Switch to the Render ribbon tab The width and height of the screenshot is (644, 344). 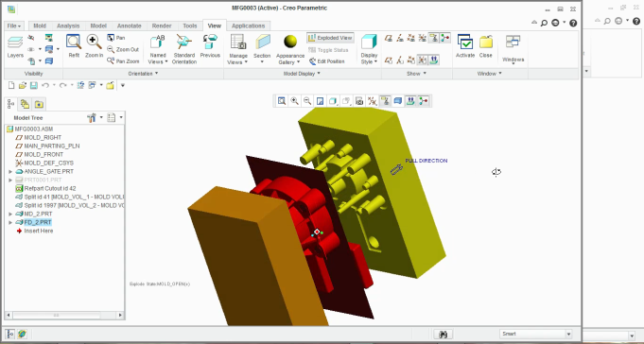(162, 26)
